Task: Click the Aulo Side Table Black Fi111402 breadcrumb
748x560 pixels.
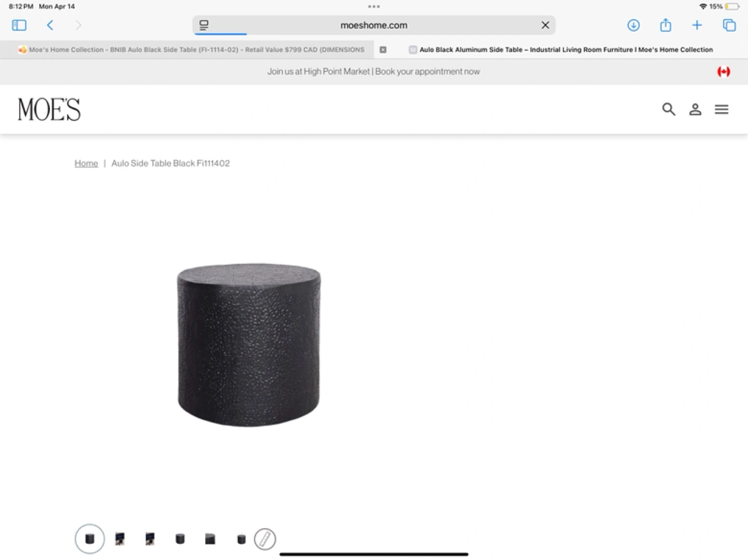Action: coord(170,163)
